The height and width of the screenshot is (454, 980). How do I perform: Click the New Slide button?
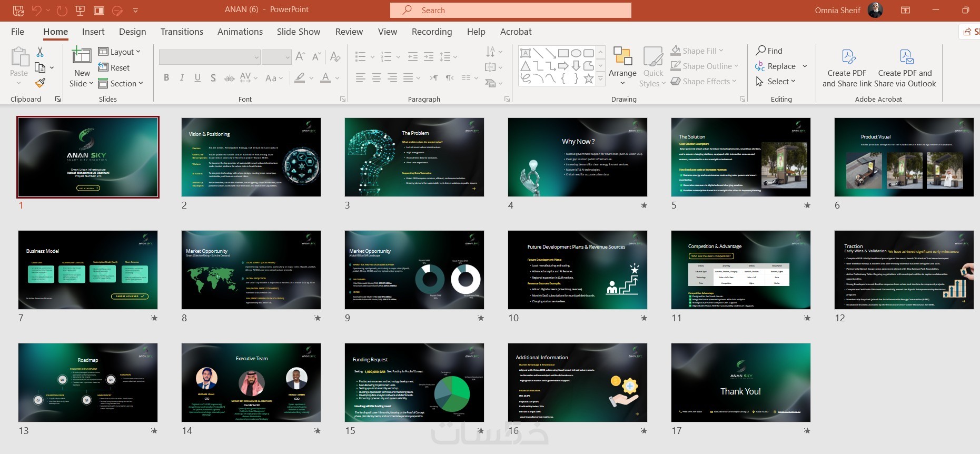click(x=82, y=67)
